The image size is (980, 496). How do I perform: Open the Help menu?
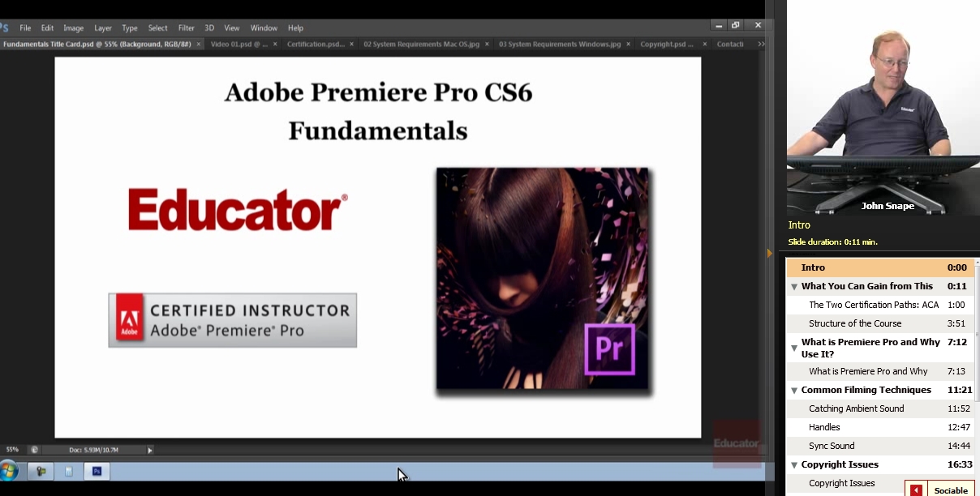(295, 28)
